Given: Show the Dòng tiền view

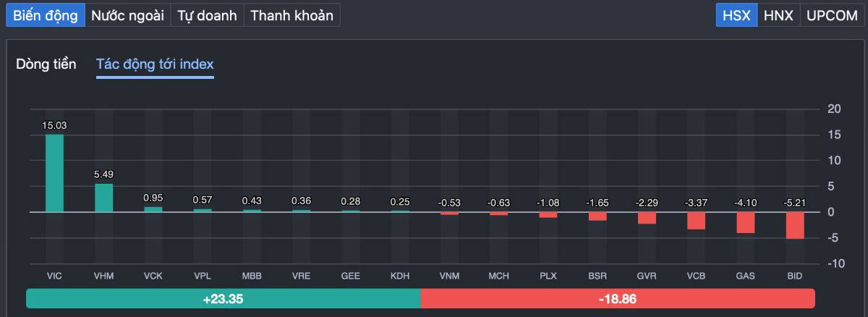Looking at the screenshot, I should pyautogui.click(x=46, y=64).
